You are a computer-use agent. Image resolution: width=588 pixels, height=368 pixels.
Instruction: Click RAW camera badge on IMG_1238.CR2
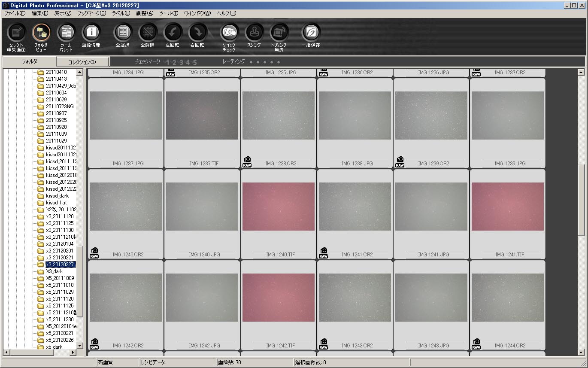(247, 162)
